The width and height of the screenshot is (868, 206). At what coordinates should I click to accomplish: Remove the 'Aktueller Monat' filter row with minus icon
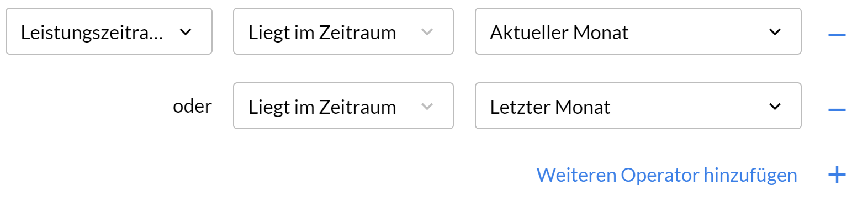click(x=837, y=35)
